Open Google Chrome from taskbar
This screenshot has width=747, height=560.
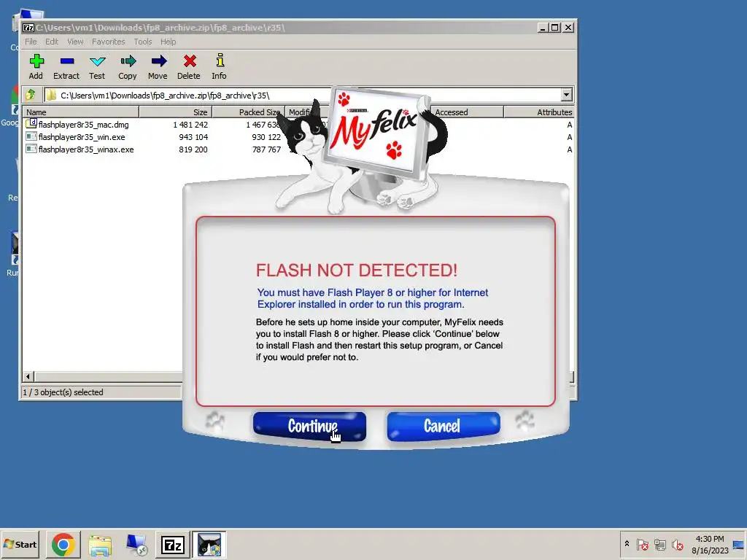(x=63, y=544)
